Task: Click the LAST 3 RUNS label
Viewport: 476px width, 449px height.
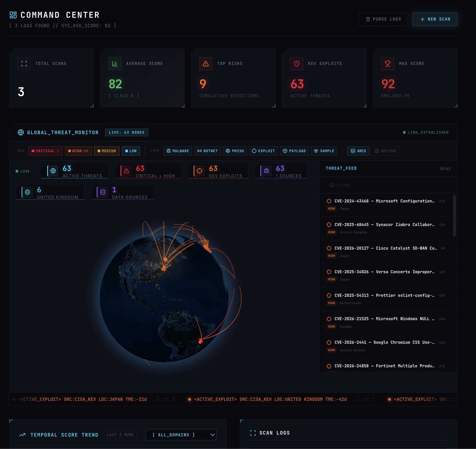Action: (120, 435)
